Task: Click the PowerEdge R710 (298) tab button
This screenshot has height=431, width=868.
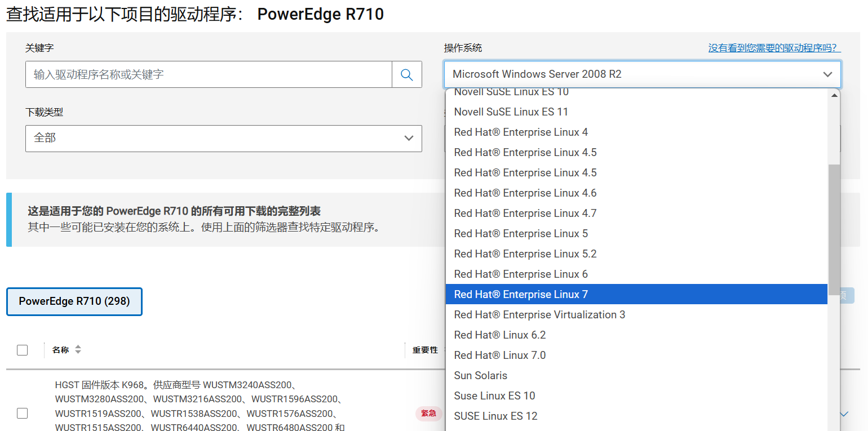Action: tap(74, 301)
